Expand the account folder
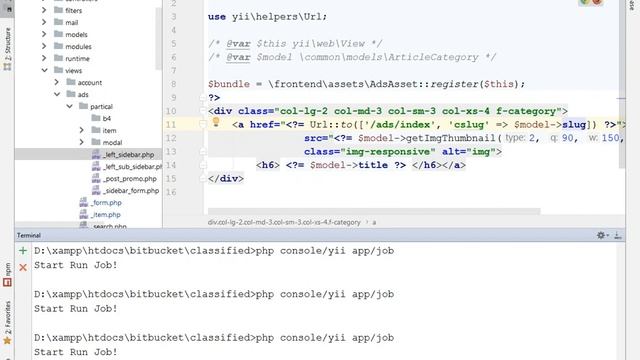The height and width of the screenshot is (360, 640). click(x=56, y=82)
